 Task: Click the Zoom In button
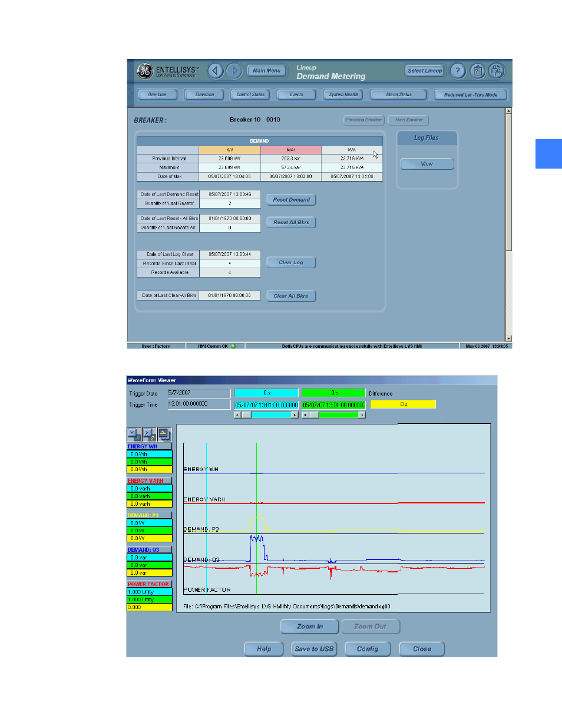[x=310, y=627]
